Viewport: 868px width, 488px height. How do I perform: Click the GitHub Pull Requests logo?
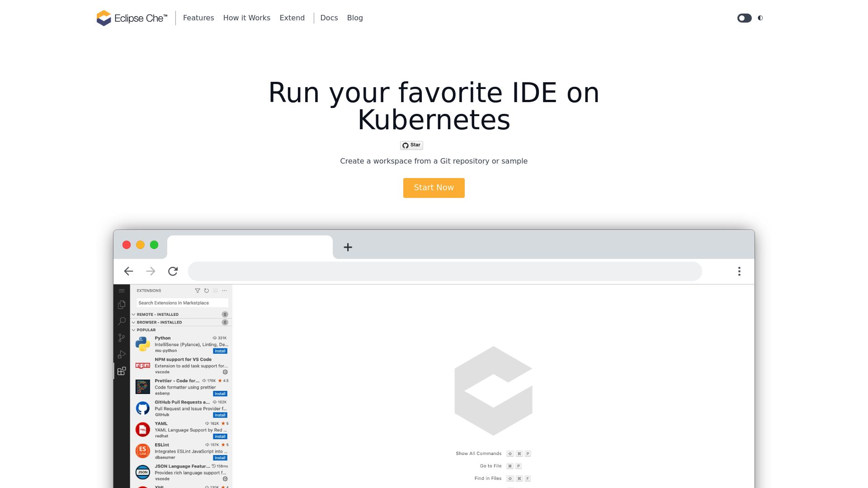click(x=143, y=408)
